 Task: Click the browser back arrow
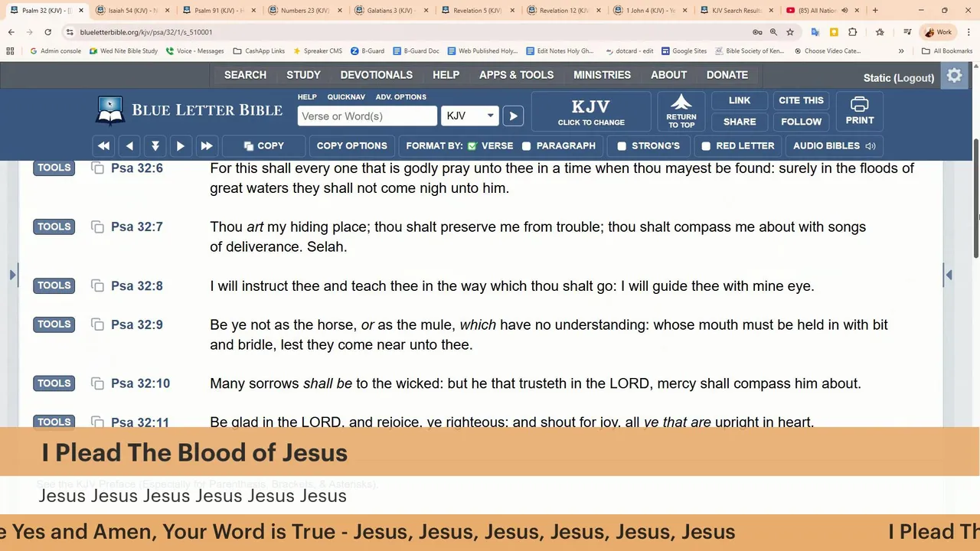tap(11, 32)
